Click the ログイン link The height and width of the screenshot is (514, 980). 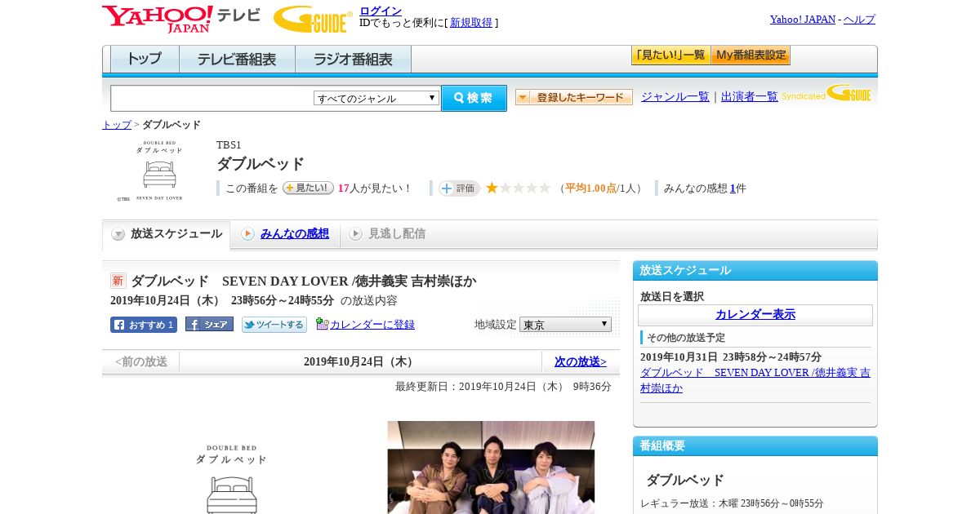pos(381,11)
